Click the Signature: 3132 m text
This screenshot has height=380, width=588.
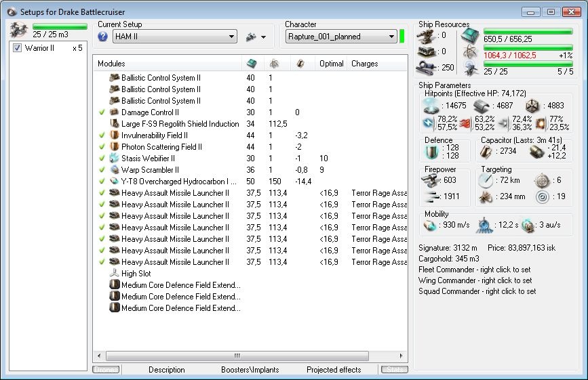(x=448, y=248)
